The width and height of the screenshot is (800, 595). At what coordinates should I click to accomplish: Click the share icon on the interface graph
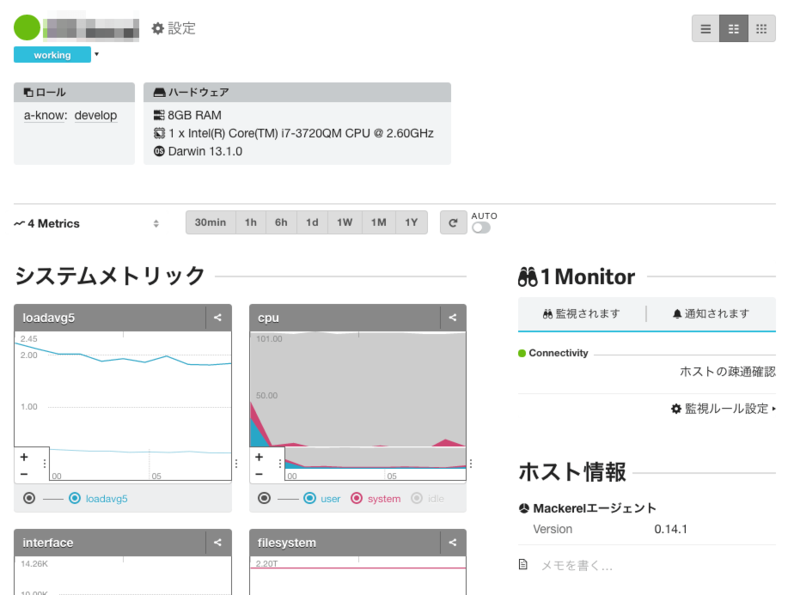(x=218, y=542)
